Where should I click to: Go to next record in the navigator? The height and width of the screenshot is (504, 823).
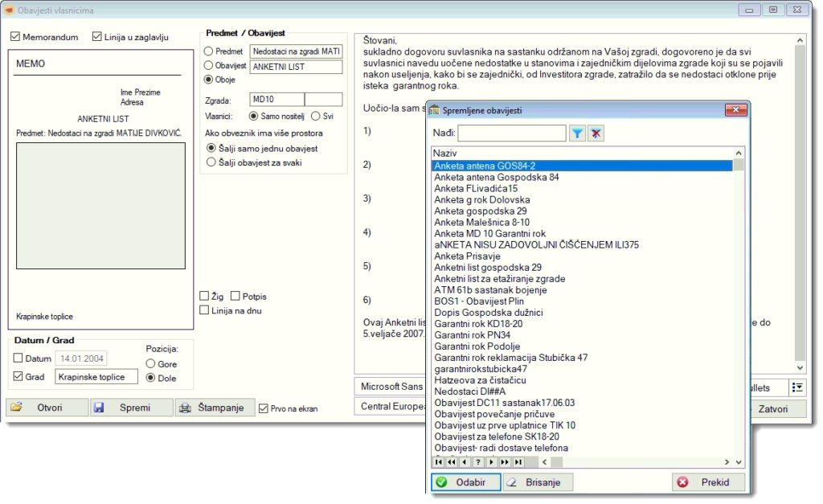tap(491, 462)
